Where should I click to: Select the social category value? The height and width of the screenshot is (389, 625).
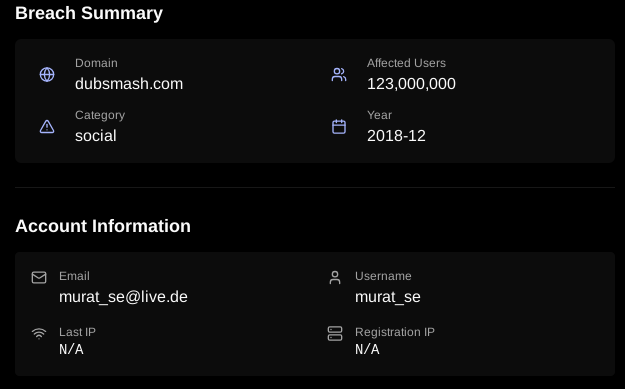pyautogui.click(x=96, y=136)
